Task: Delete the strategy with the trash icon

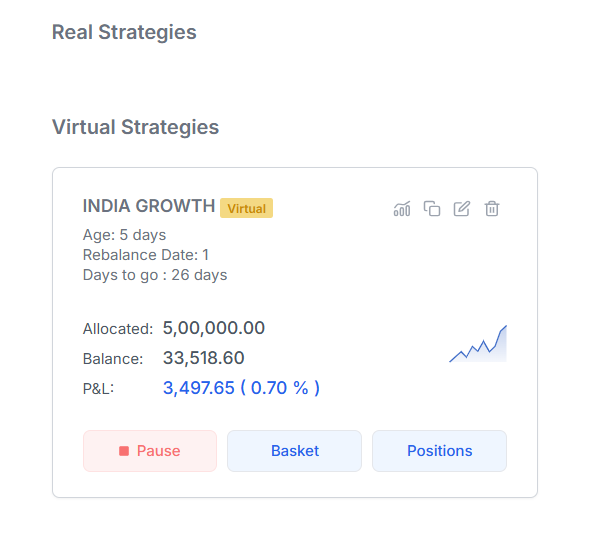Action: tap(492, 209)
